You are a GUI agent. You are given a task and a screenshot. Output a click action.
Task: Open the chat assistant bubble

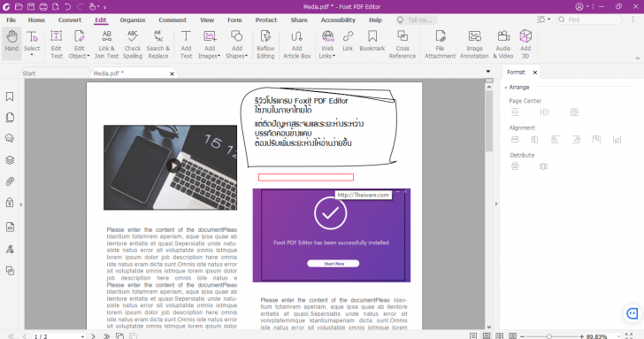point(632,313)
